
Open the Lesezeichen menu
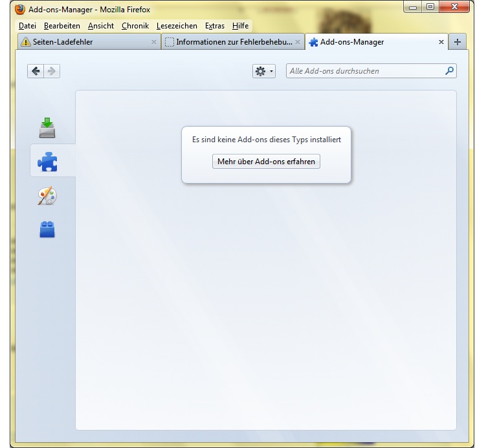tap(177, 26)
